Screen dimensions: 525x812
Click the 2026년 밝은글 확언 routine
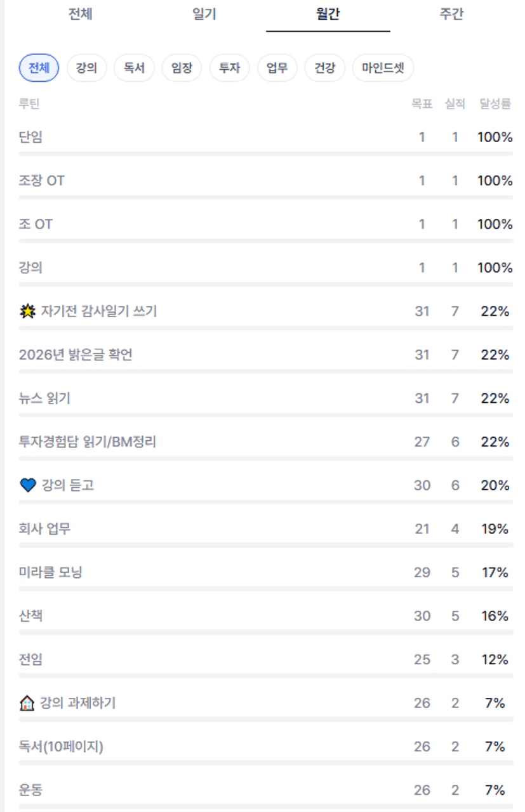[76, 355]
